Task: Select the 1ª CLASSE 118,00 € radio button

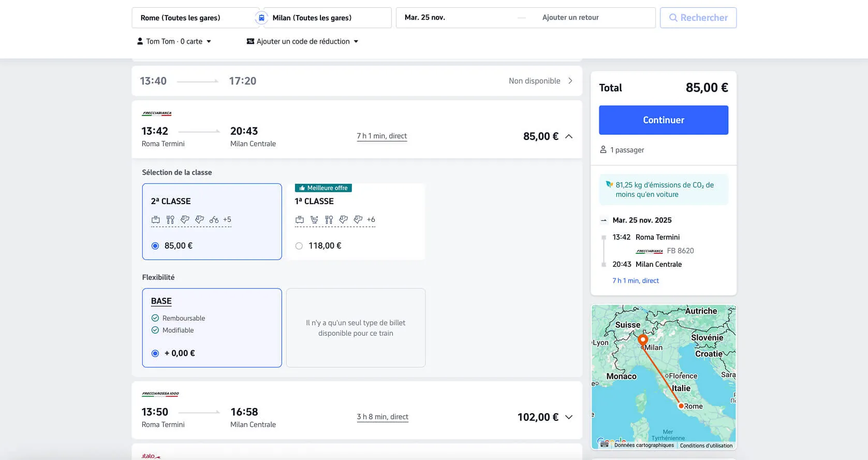Action: click(x=299, y=246)
